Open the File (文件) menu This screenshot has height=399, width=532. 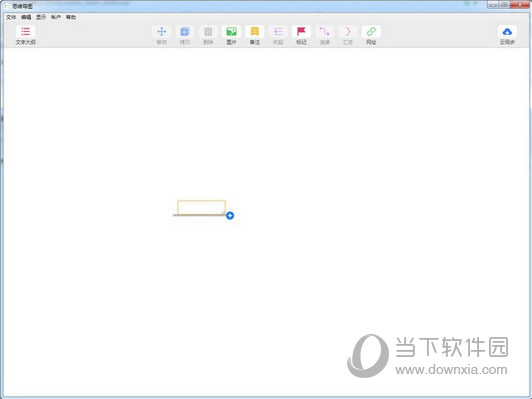click(11, 17)
